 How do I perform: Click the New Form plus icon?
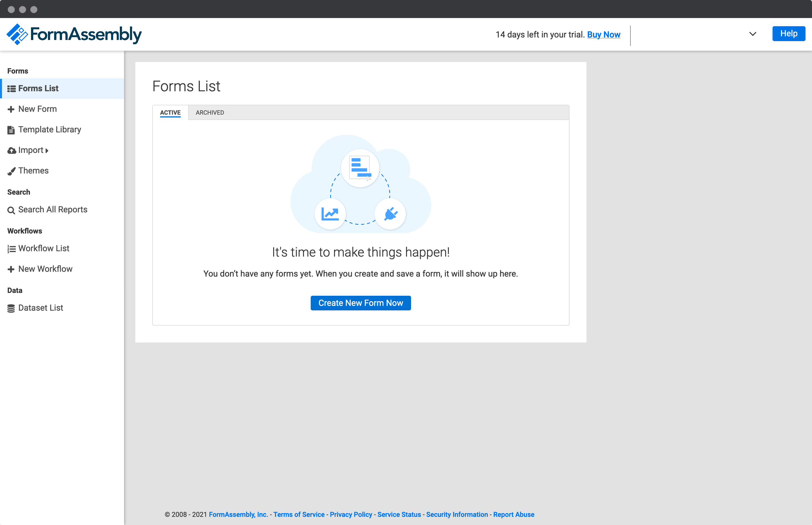coord(11,109)
